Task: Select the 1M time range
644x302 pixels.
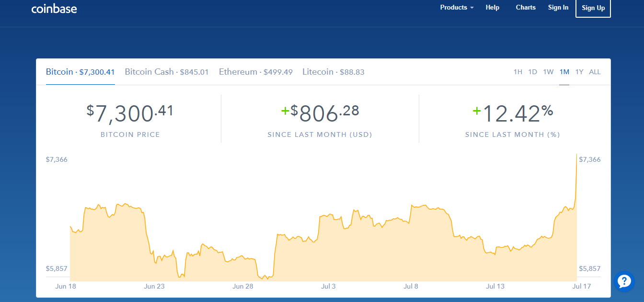Action: pos(564,72)
